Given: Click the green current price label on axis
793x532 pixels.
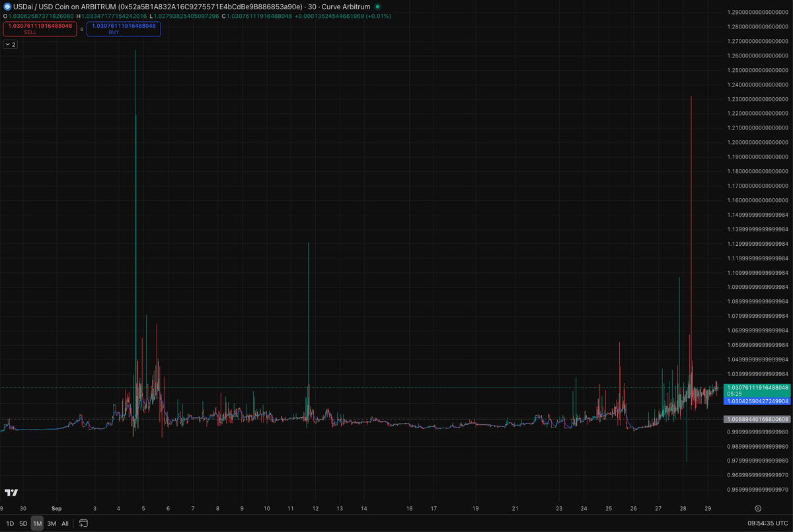Looking at the screenshot, I should (757, 387).
